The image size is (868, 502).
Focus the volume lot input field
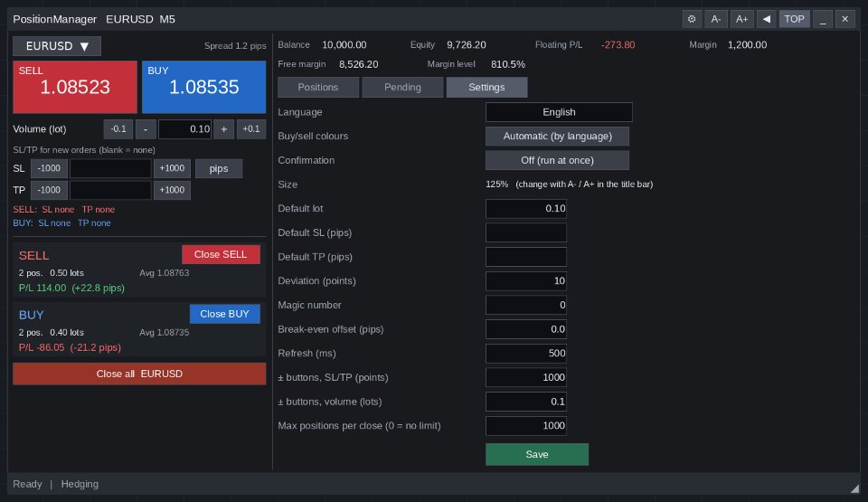click(x=184, y=129)
